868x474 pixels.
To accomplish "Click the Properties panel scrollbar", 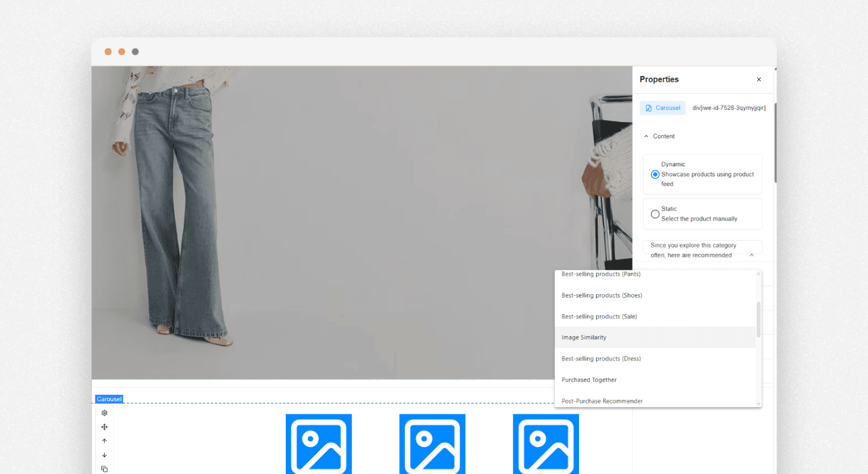I will [775, 143].
